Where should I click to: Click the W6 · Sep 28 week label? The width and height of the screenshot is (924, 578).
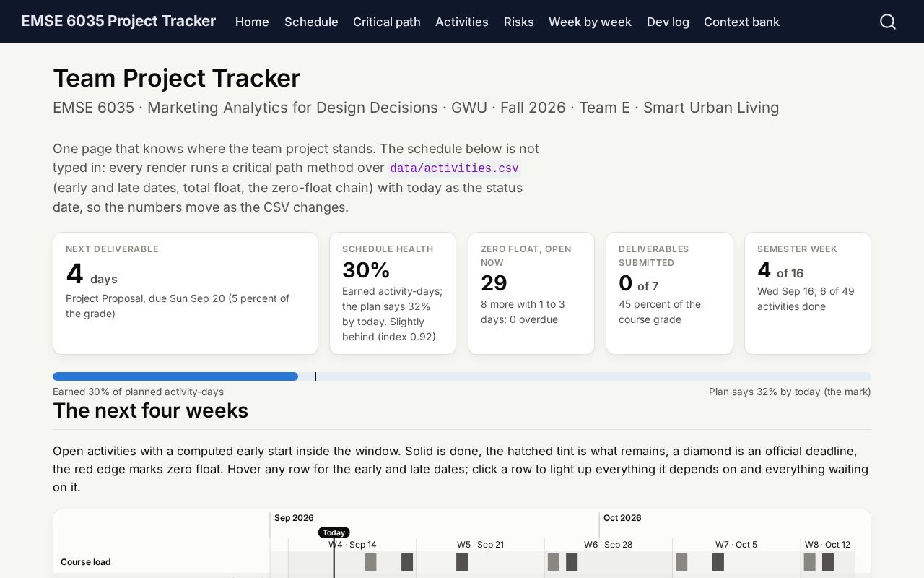pos(608,545)
